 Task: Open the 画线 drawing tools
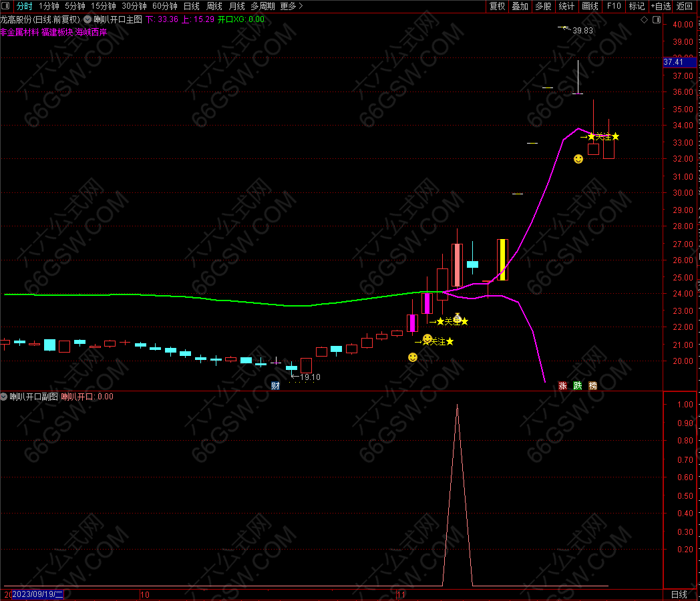(590, 6)
